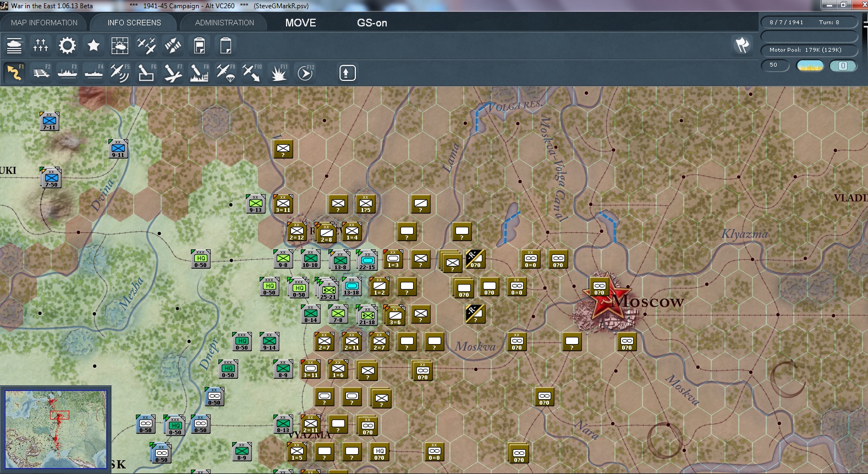
Task: Click the pale blue 0 indicator
Action: click(843, 66)
